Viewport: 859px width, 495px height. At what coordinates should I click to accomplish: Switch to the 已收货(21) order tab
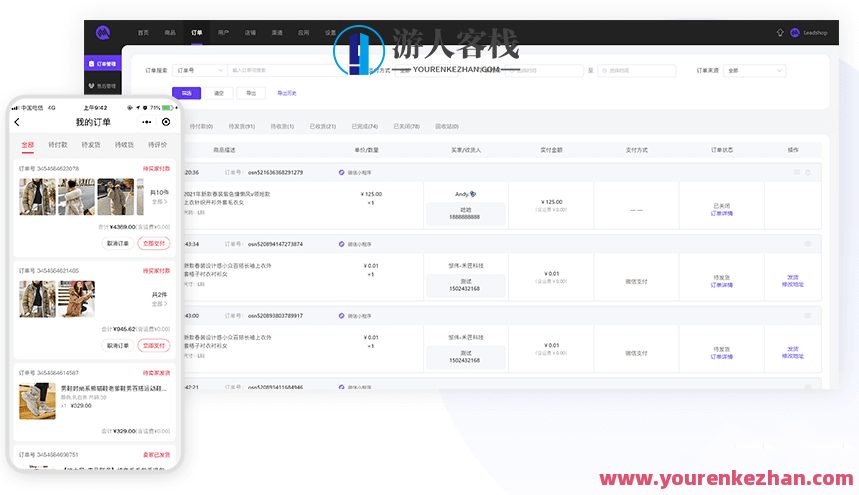323,126
